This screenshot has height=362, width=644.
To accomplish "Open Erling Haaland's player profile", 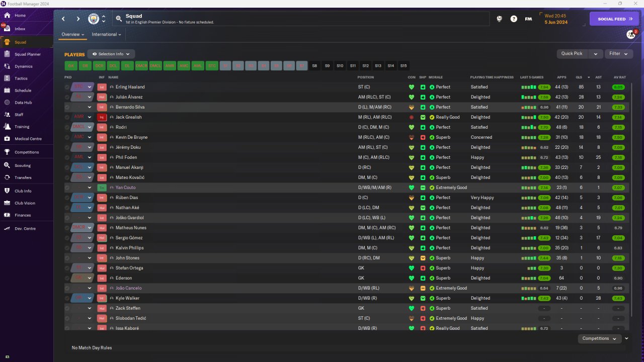I will click(130, 87).
